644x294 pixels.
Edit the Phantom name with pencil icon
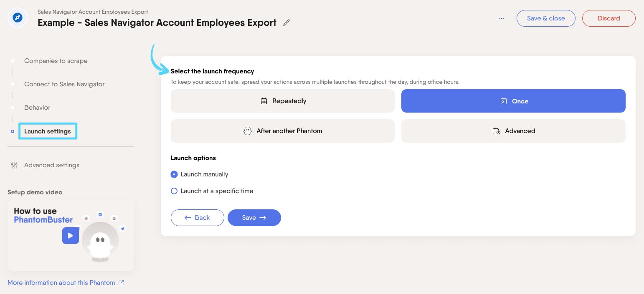pyautogui.click(x=287, y=23)
